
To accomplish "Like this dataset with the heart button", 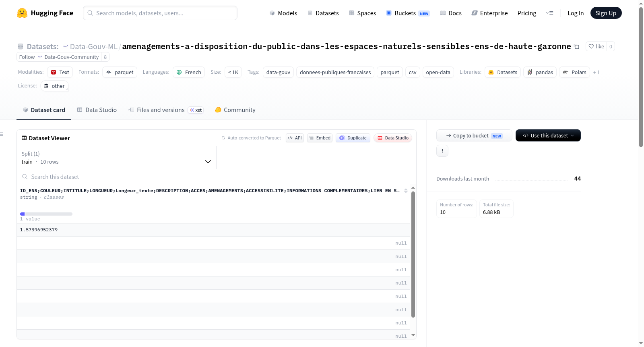I will click(596, 46).
